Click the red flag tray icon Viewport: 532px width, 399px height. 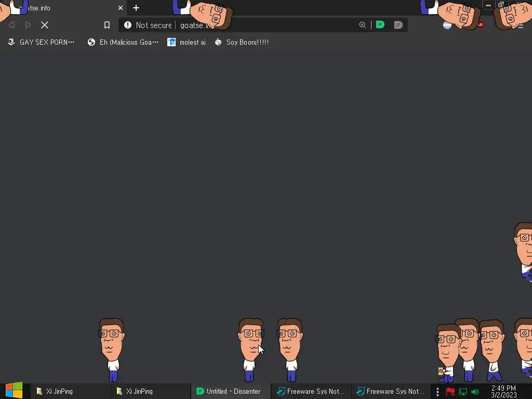click(x=450, y=392)
